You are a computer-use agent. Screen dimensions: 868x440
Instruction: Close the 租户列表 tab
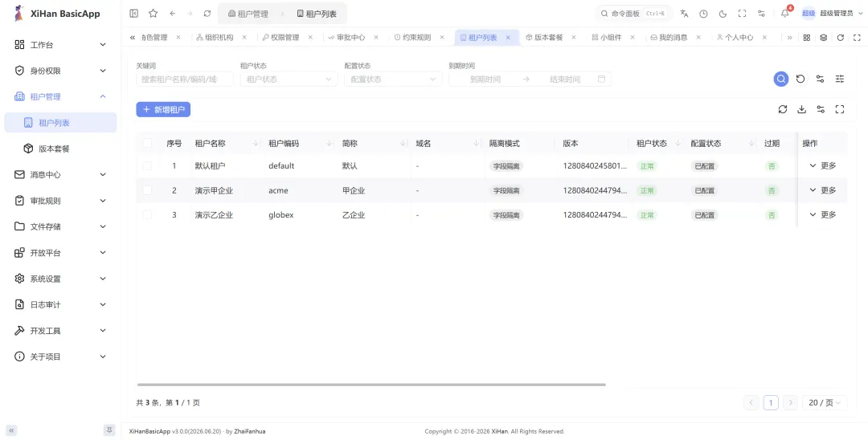tap(508, 38)
